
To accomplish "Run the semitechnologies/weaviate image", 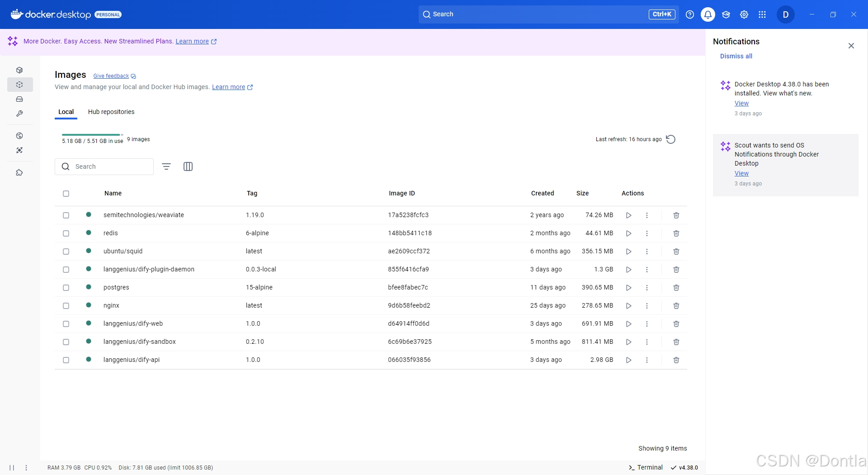I will [x=628, y=215].
